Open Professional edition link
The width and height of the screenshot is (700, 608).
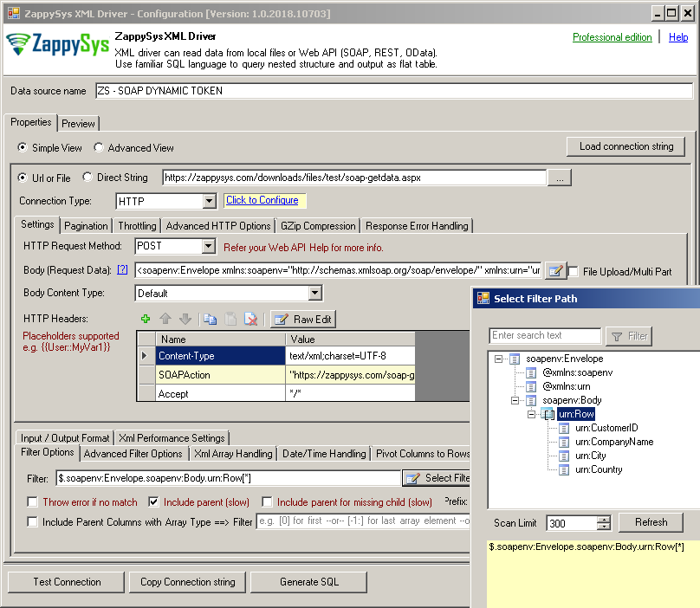612,37
